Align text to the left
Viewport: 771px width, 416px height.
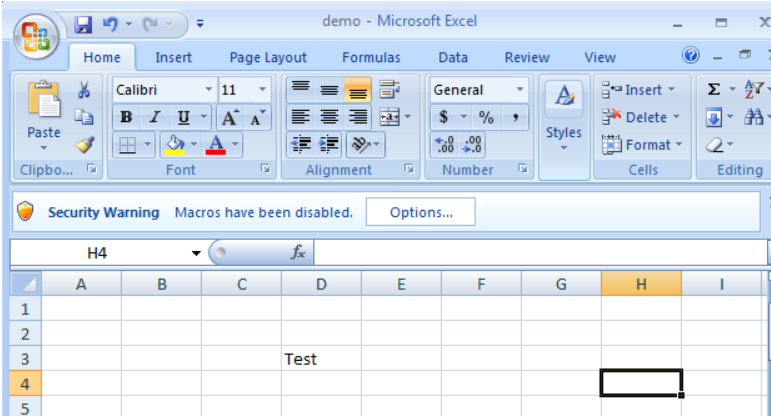point(300,117)
